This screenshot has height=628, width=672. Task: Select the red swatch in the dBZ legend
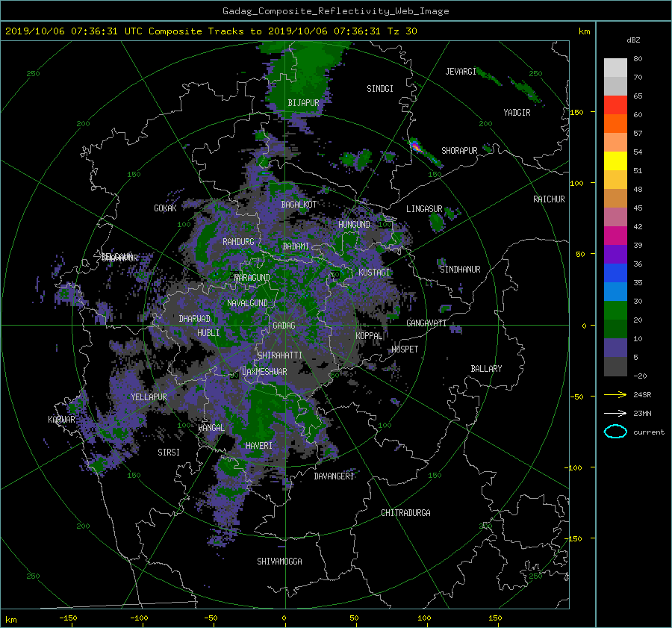pos(615,105)
